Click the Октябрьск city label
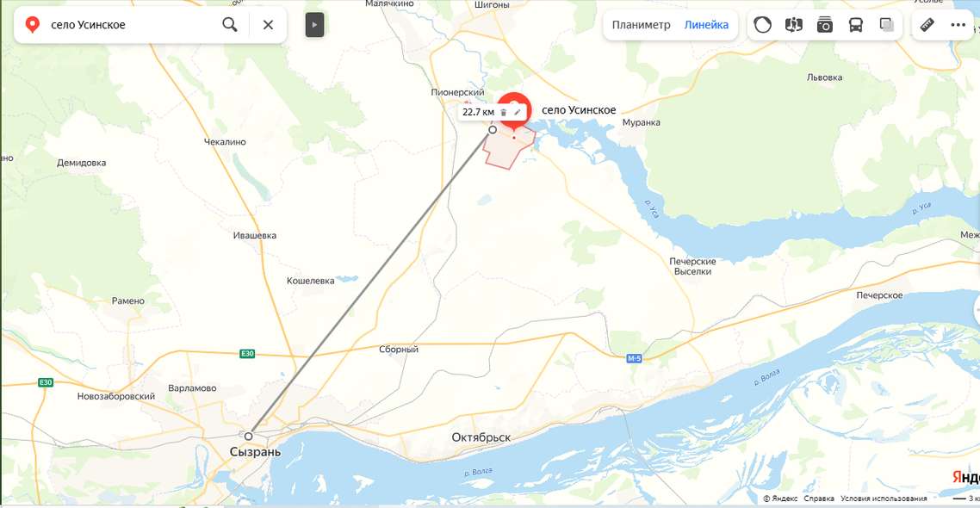980x508 pixels. [481, 437]
